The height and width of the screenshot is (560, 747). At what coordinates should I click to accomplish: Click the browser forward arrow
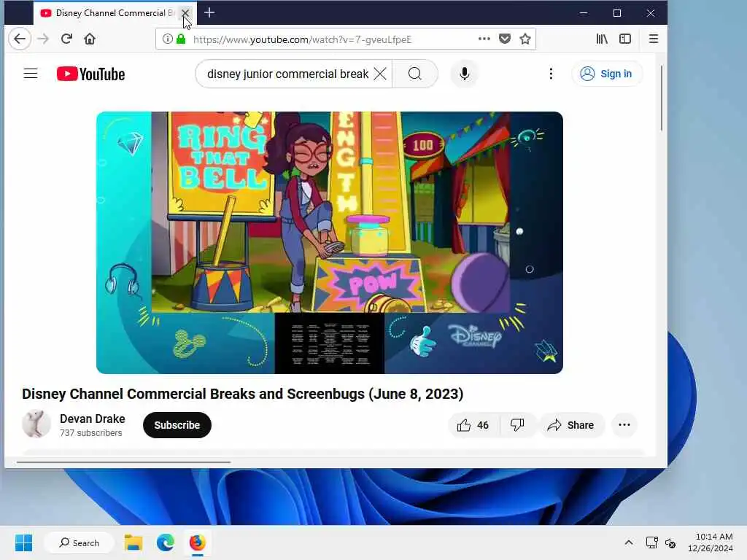coord(43,39)
